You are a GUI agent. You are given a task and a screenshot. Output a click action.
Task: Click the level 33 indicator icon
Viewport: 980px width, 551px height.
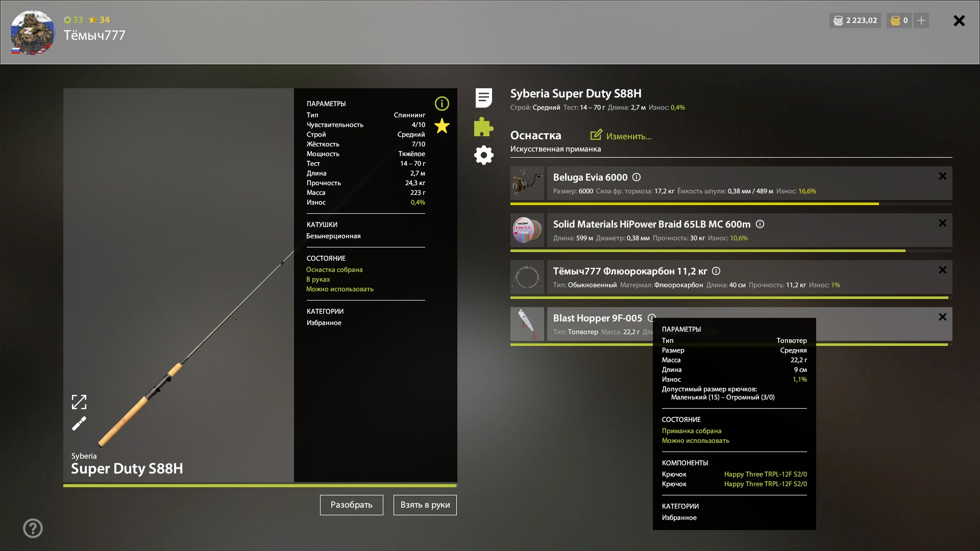pos(67,20)
